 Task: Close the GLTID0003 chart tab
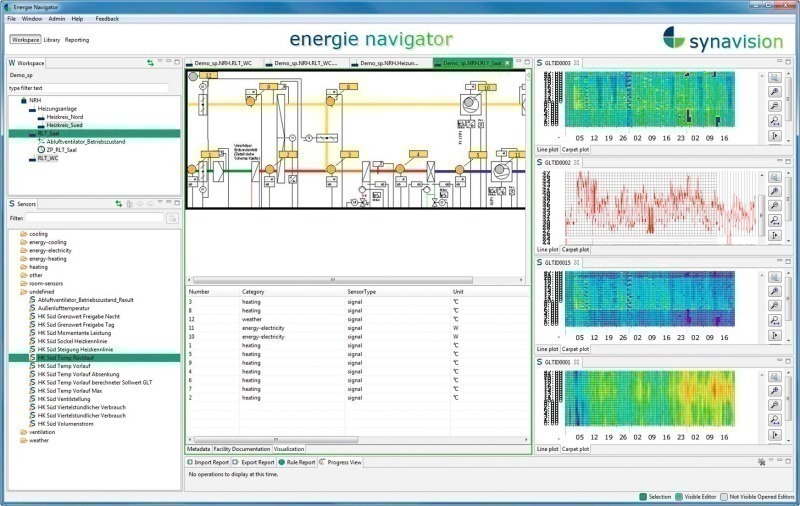coord(577,63)
